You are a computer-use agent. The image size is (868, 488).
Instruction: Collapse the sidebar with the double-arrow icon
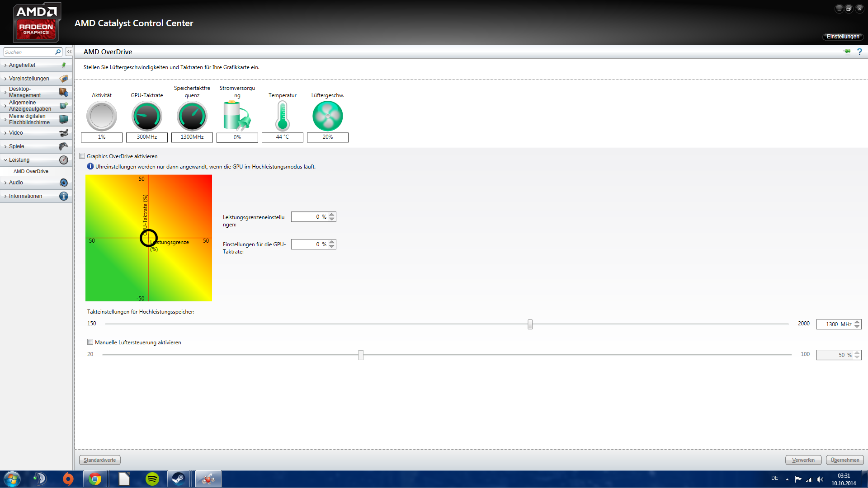pyautogui.click(x=69, y=52)
